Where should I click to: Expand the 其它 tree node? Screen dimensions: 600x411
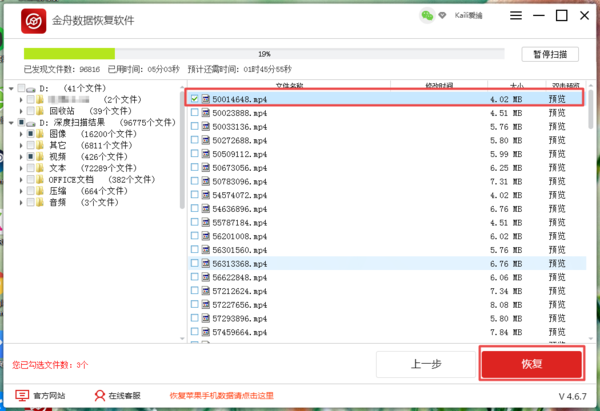pyautogui.click(x=21, y=145)
